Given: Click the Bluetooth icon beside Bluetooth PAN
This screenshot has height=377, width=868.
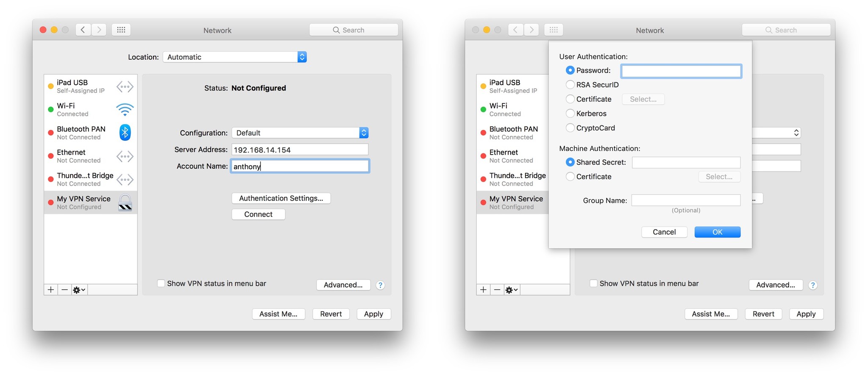Looking at the screenshot, I should (x=125, y=133).
